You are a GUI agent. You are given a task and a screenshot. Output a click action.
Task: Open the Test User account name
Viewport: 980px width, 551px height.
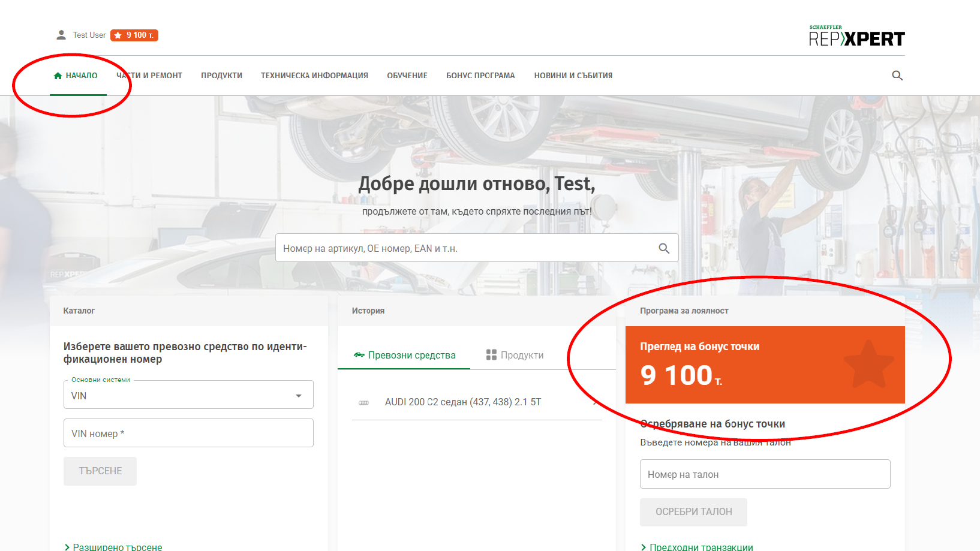[89, 35]
